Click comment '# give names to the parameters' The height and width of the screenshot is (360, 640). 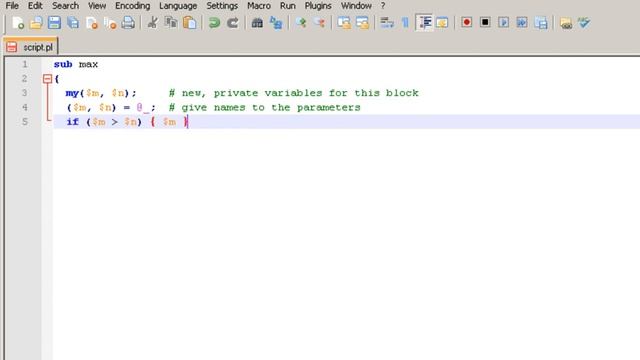(x=264, y=107)
